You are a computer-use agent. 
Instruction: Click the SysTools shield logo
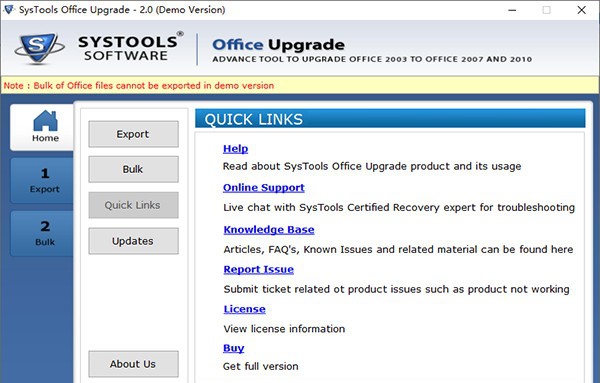point(39,48)
